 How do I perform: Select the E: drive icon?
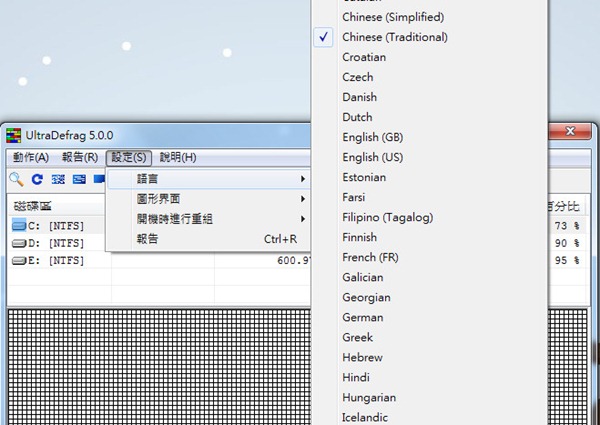coord(20,260)
